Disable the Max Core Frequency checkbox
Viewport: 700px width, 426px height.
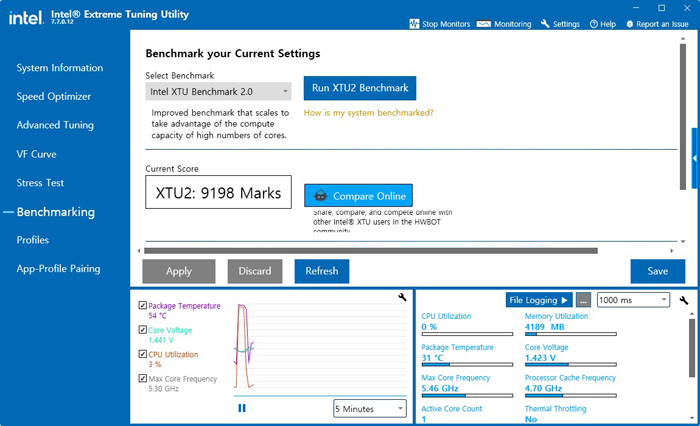[143, 378]
